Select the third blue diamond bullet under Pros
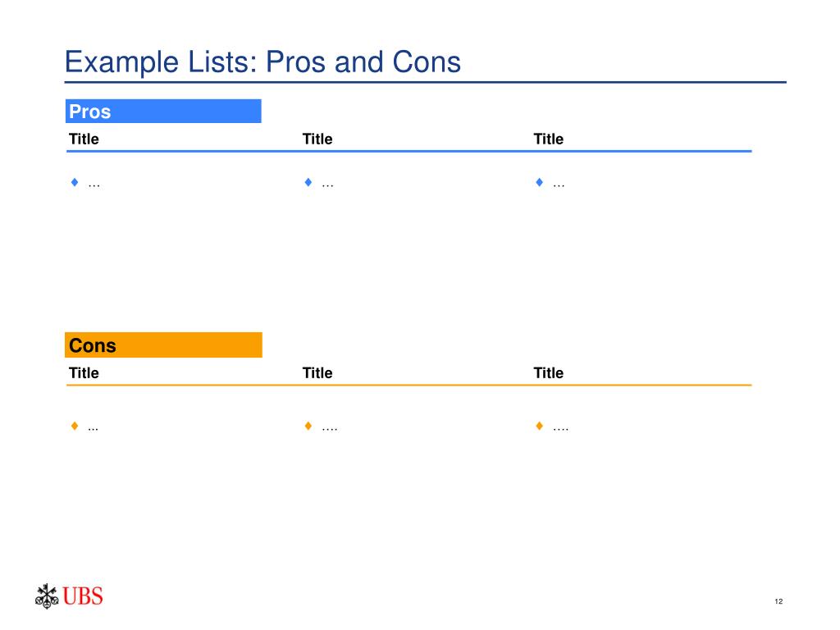This screenshot has height=630, width=840. 540,182
